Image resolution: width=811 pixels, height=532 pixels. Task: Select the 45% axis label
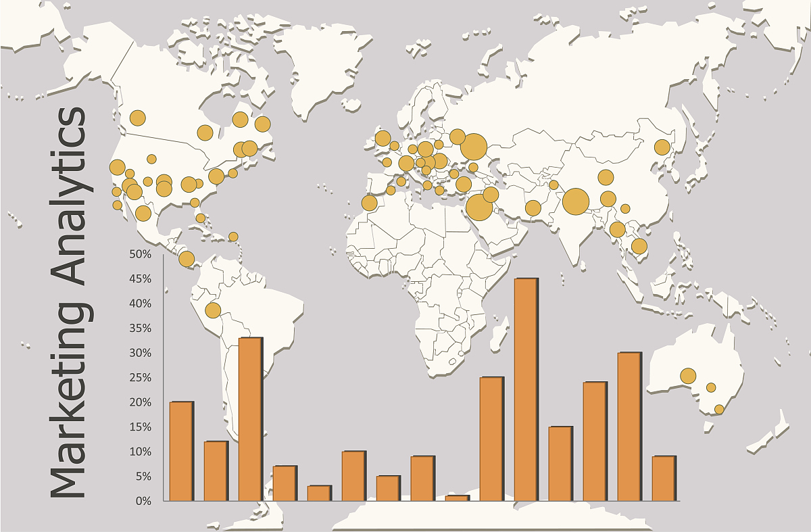(x=140, y=279)
